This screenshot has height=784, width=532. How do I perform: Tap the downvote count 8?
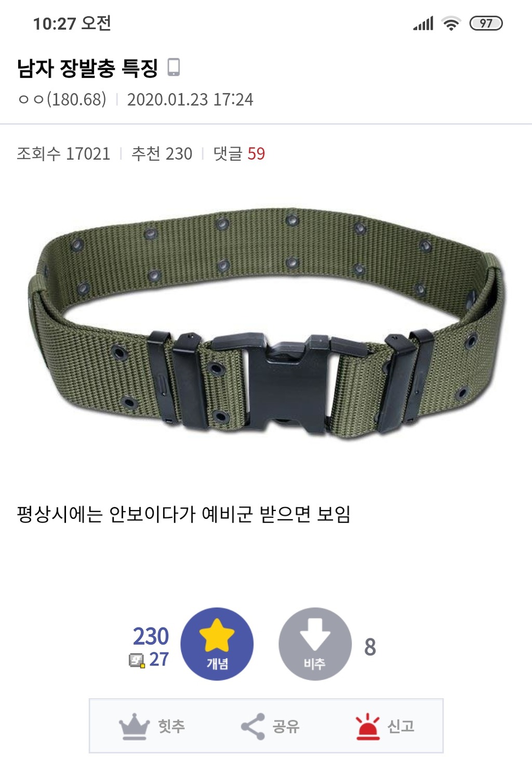click(370, 647)
